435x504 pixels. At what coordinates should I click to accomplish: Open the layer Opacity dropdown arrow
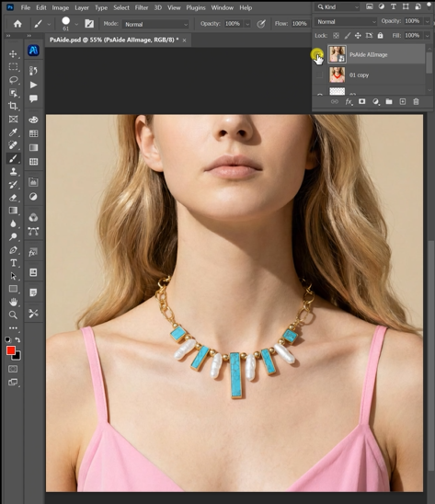(427, 21)
